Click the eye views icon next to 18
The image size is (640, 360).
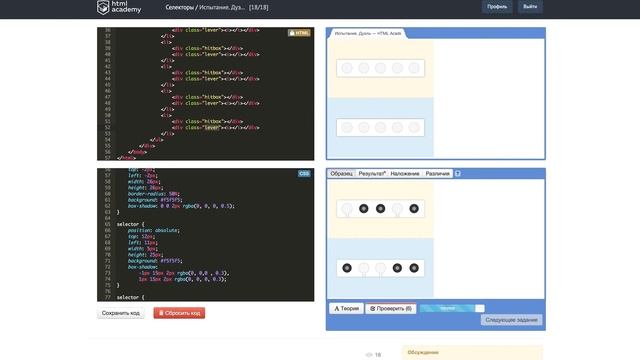(x=369, y=355)
